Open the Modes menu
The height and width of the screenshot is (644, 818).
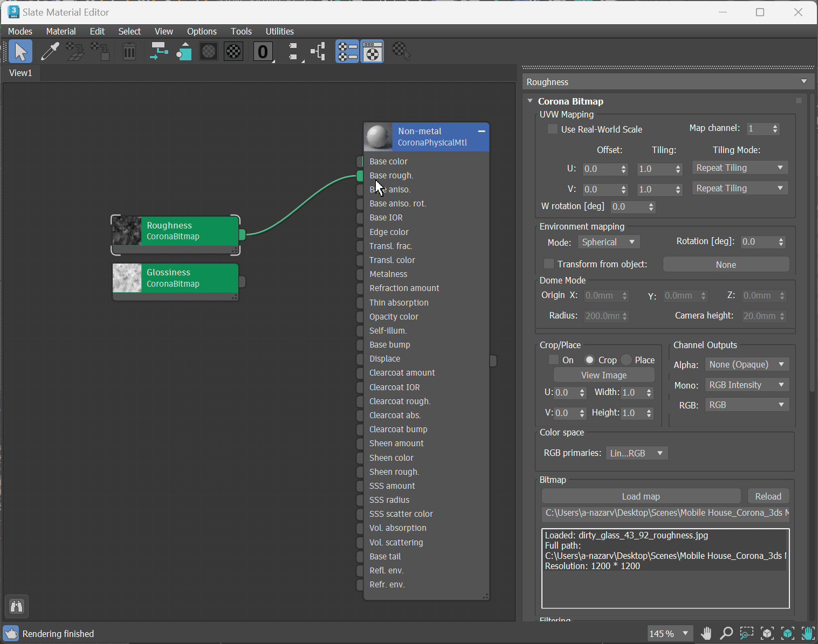coord(20,31)
